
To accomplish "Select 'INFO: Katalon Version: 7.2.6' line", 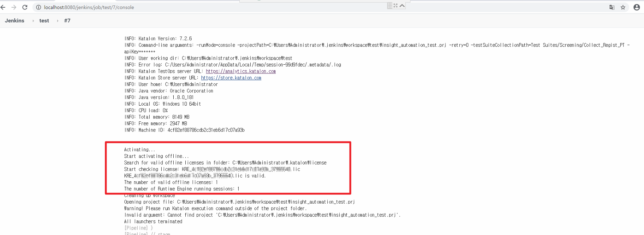I will 158,39.
